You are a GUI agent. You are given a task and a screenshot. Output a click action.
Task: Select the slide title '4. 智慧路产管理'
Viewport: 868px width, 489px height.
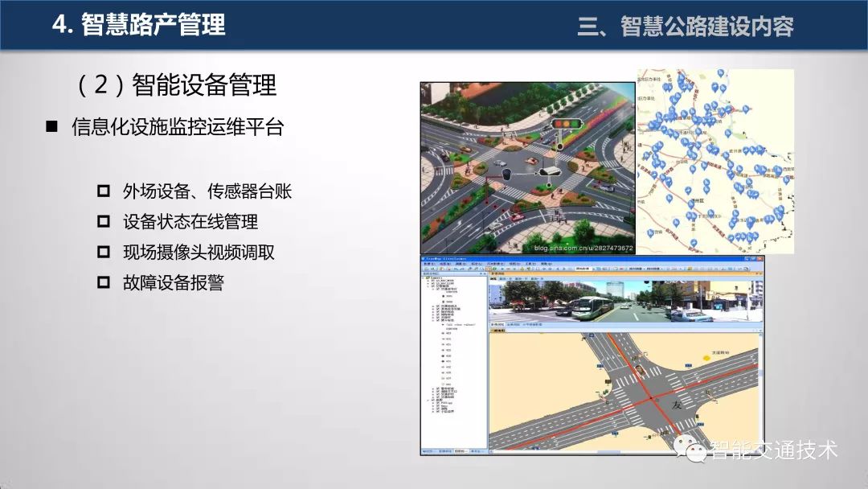click(x=138, y=25)
